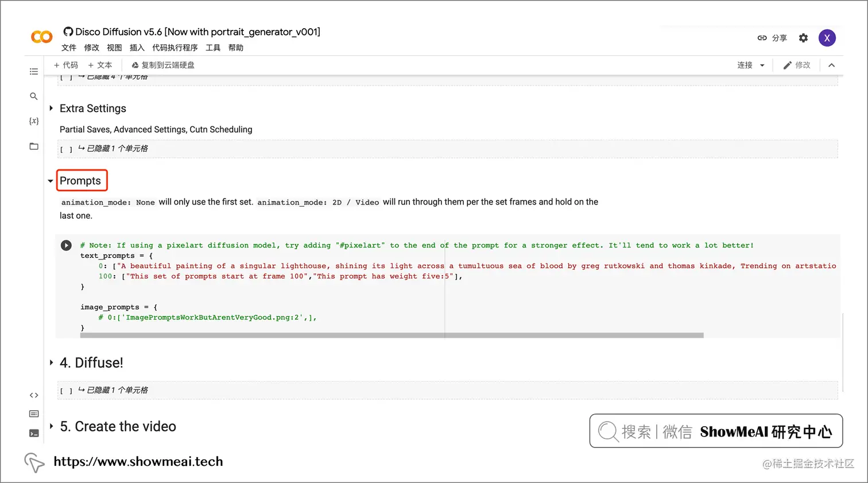Click the line 'image_prompts = {'
This screenshot has width=868, height=483.
pyautogui.click(x=119, y=307)
